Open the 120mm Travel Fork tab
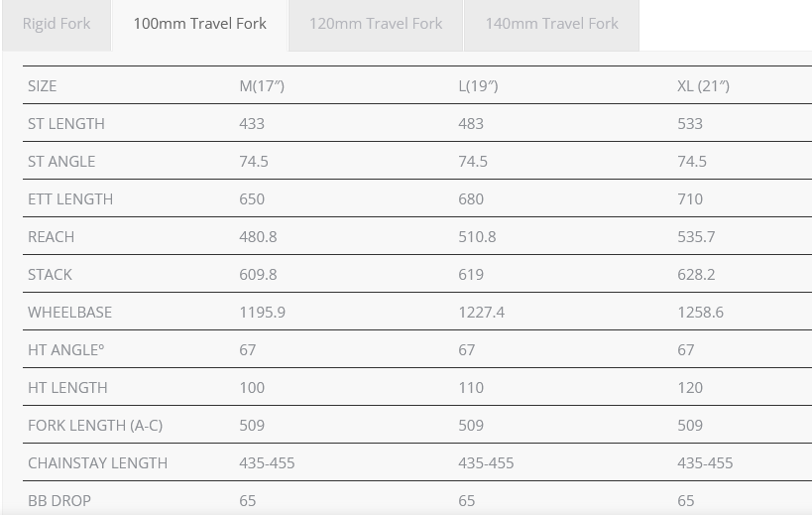Image resolution: width=812 pixels, height=517 pixels. click(376, 24)
